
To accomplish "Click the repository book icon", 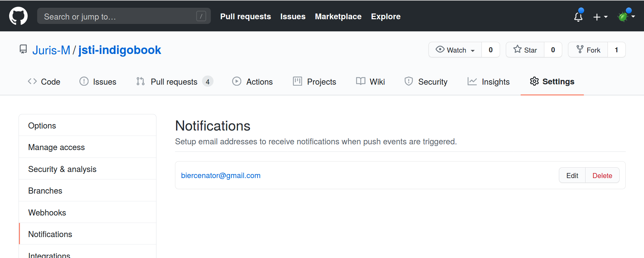I will coord(23,49).
